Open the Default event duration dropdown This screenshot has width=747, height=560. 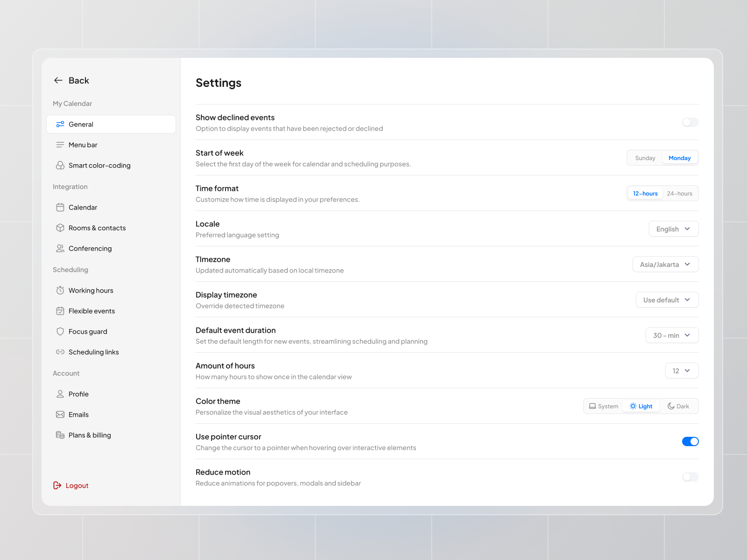[x=672, y=335]
